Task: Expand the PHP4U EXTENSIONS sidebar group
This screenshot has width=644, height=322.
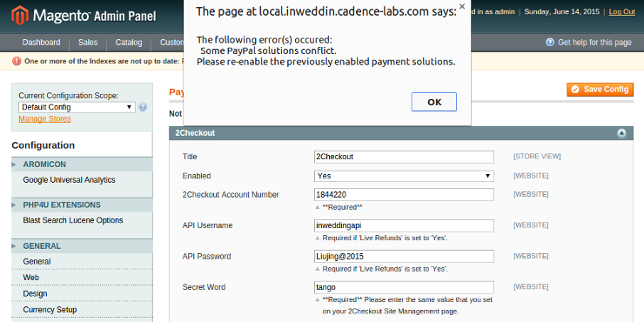Action: coord(82,205)
